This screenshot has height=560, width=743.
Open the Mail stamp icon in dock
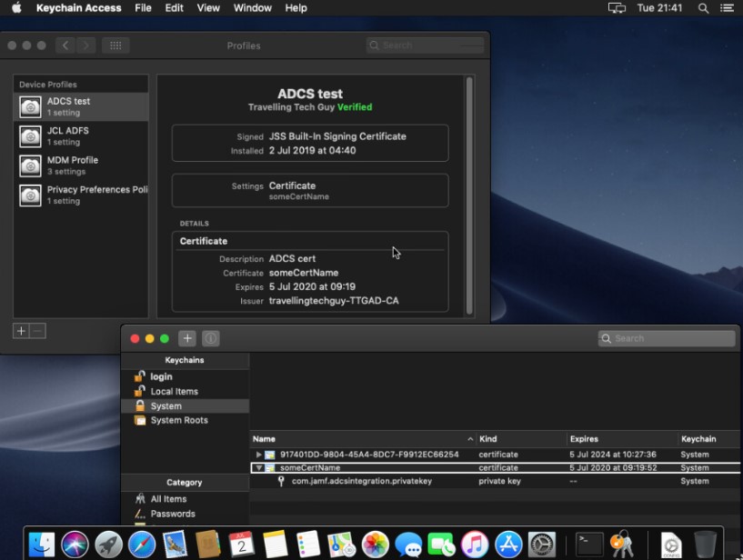[175, 545]
